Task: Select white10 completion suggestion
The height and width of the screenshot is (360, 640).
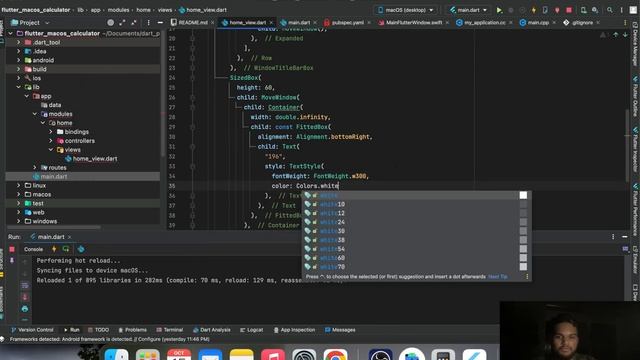Action: click(x=416, y=204)
